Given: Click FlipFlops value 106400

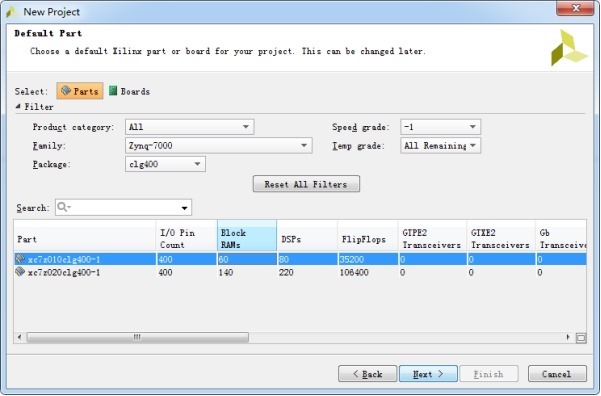Looking at the screenshot, I should point(354,273).
